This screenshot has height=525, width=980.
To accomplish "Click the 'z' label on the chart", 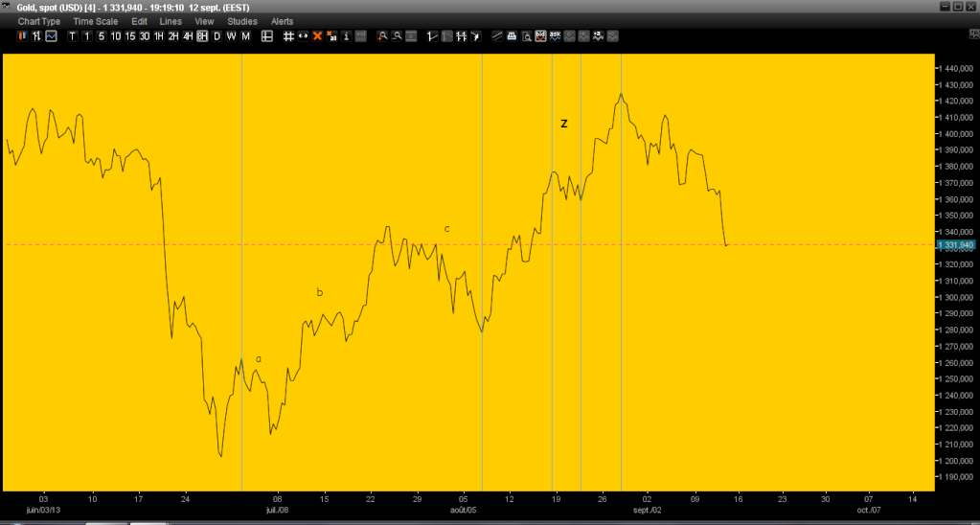I will pyautogui.click(x=563, y=124).
